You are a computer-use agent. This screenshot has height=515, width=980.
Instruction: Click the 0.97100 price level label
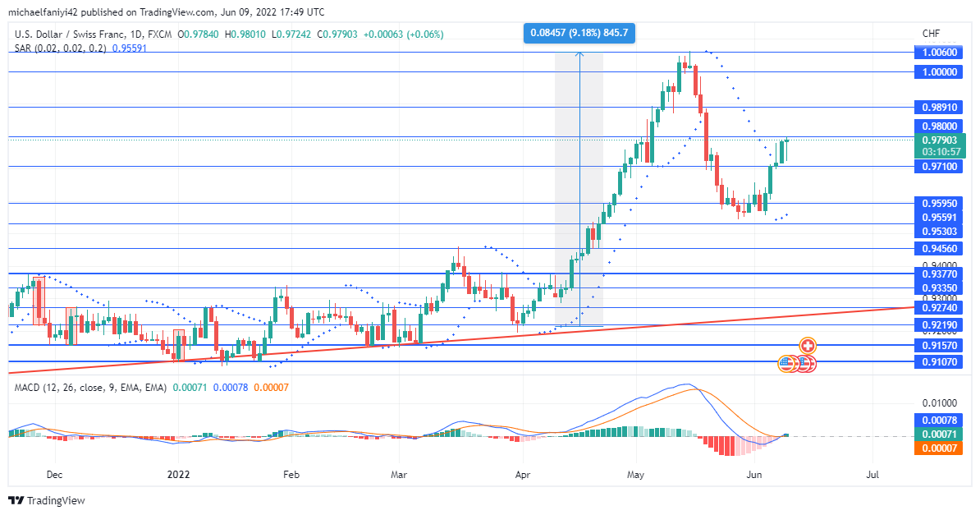(940, 167)
